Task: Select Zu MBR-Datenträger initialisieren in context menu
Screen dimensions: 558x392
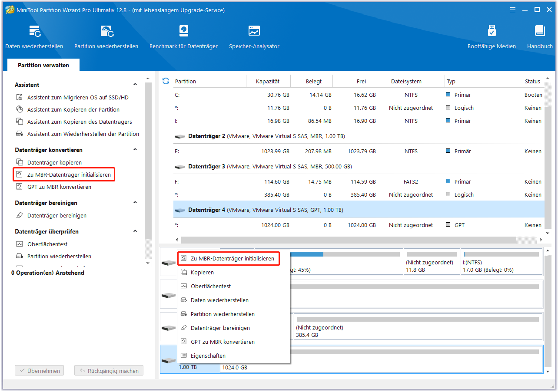Action: click(228, 259)
